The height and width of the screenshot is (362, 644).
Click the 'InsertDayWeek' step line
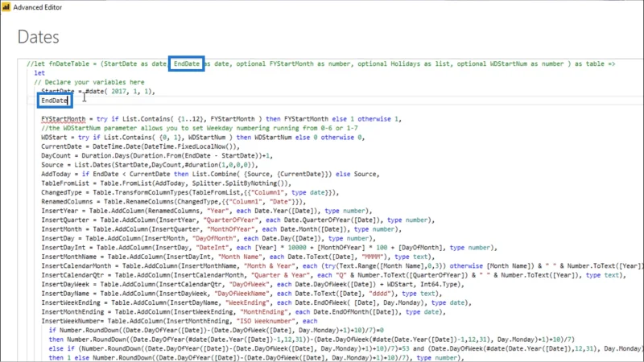coord(253,285)
